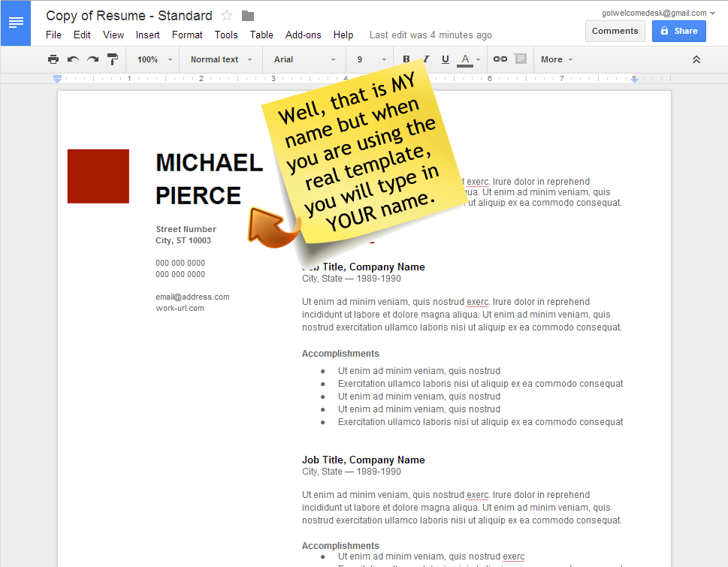Screen dimensions: 728x567
Task: Open the Docs home icon
Action: (16, 23)
